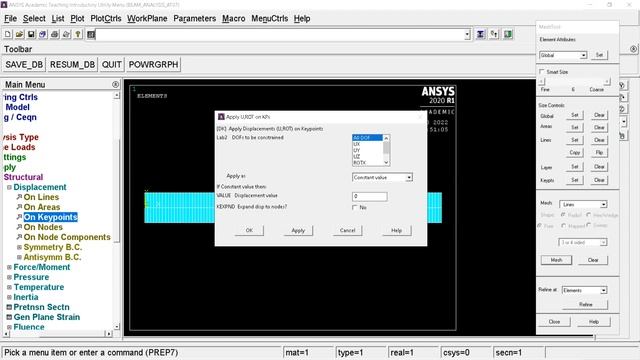
Task: Open the PlotCtrls menu
Action: click(x=106, y=18)
